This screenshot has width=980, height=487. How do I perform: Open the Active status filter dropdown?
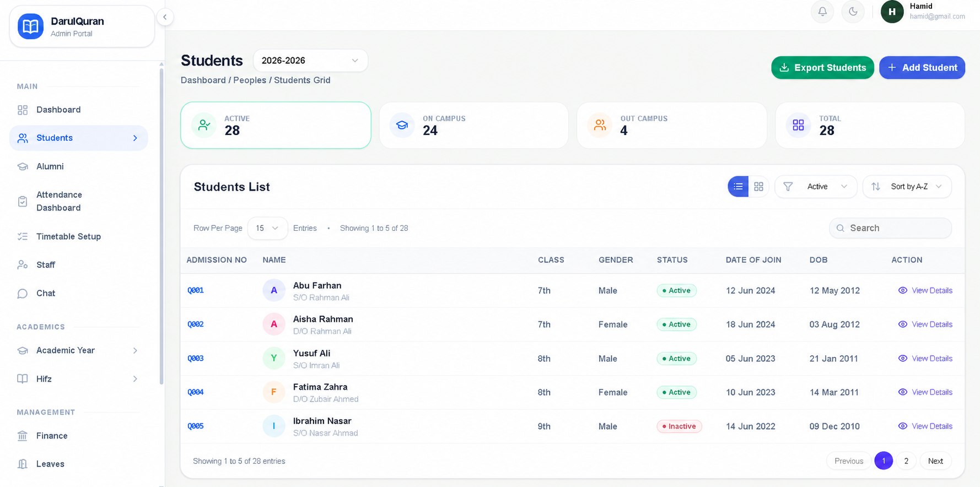pyautogui.click(x=816, y=187)
